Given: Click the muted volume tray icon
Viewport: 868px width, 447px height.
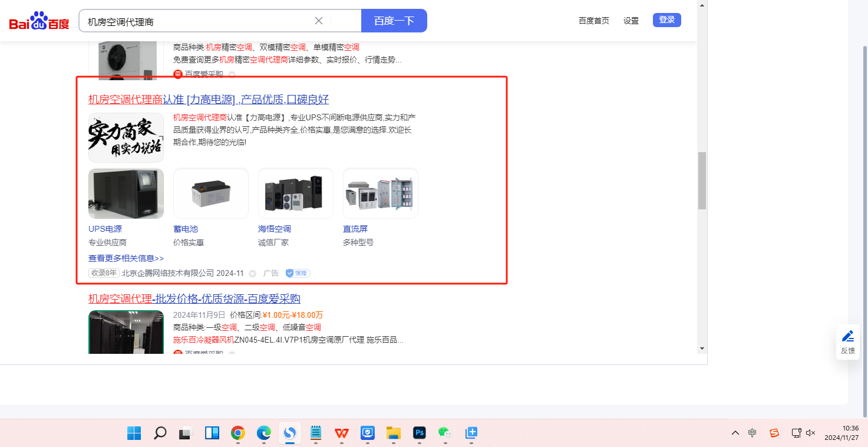Looking at the screenshot, I should coord(811,433).
